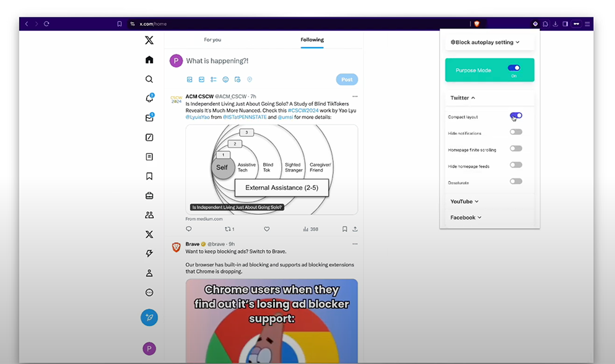Open the Block autoplay setting dropdown
Screen dimensions: 615x364
(x=485, y=42)
